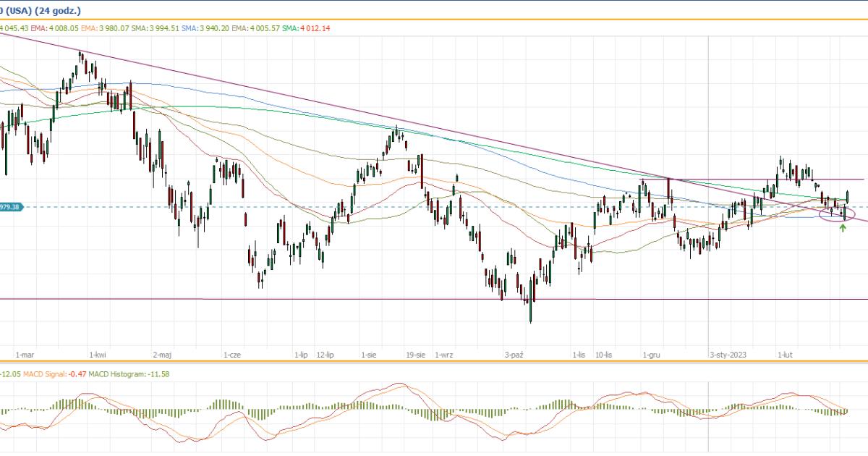Select the 12-lip date axis label
This screenshot has width=868, height=456.
click(325, 355)
